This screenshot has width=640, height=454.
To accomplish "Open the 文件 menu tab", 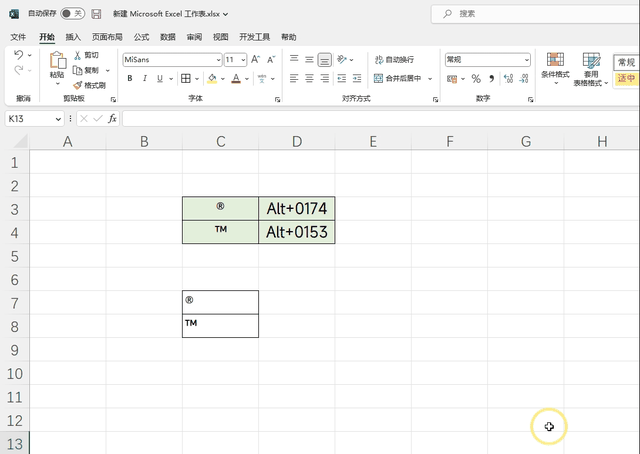I will pyautogui.click(x=18, y=37).
